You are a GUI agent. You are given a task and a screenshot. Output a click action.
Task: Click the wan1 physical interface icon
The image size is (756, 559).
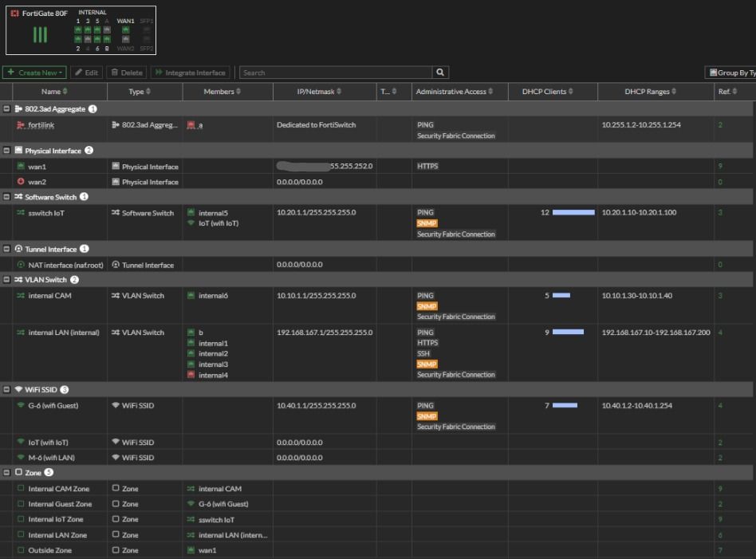coord(21,167)
